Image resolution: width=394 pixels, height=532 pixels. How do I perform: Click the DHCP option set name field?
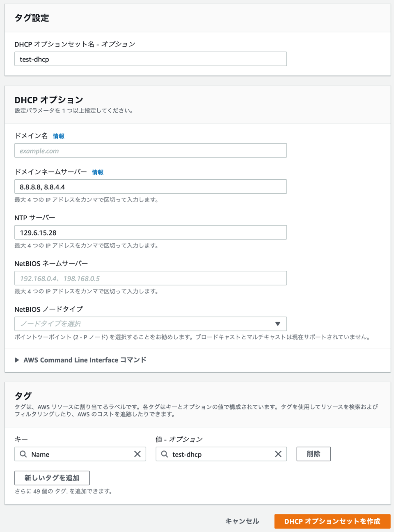tap(151, 59)
